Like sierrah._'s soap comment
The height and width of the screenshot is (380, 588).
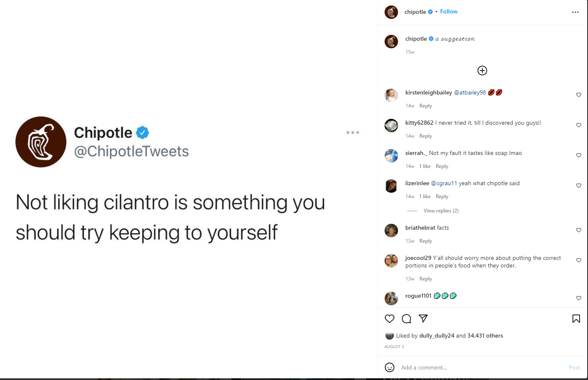pyautogui.click(x=579, y=155)
